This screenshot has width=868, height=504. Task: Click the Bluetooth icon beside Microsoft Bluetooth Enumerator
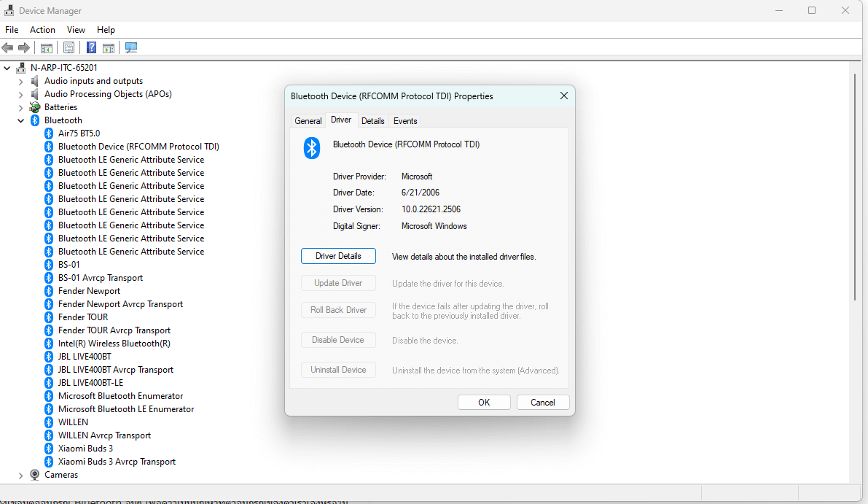tap(49, 397)
